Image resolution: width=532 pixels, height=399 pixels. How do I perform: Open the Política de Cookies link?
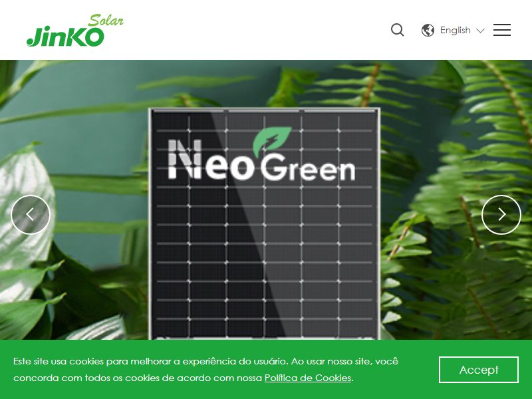point(308,378)
